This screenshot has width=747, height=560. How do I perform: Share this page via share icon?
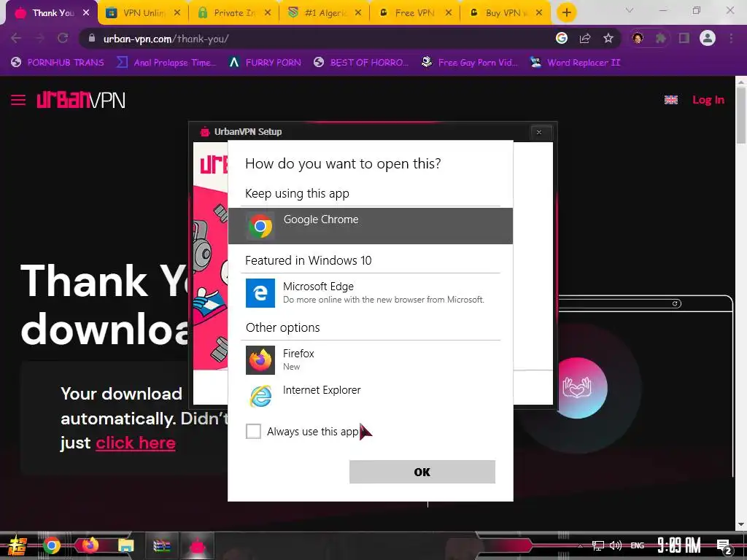coord(585,39)
